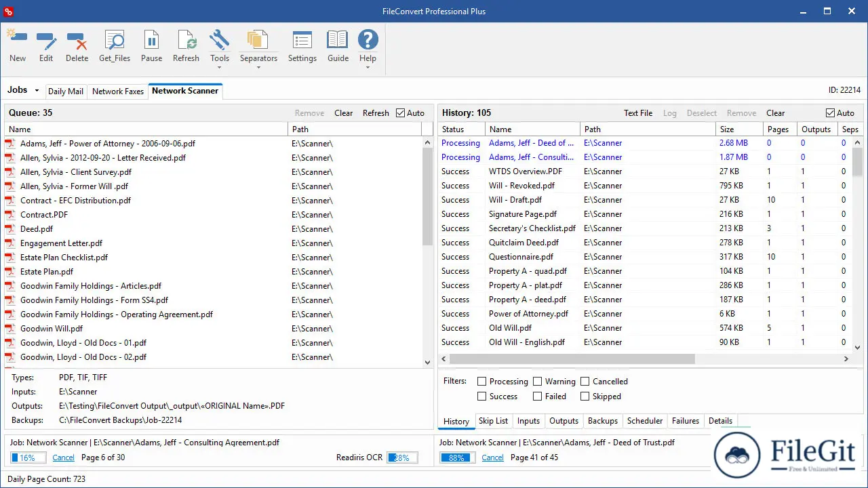The width and height of the screenshot is (868, 488).
Task: Open the Separators toolbar icon
Action: [x=258, y=39]
